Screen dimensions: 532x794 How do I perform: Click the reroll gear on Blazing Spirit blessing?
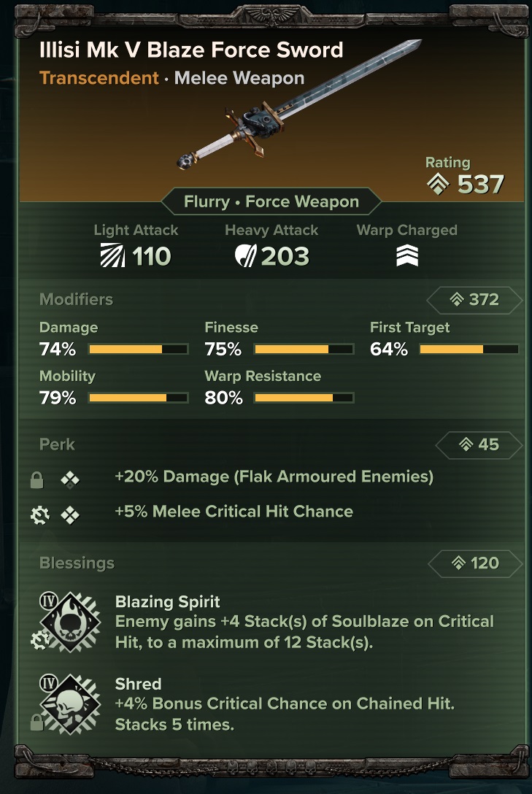(39, 641)
